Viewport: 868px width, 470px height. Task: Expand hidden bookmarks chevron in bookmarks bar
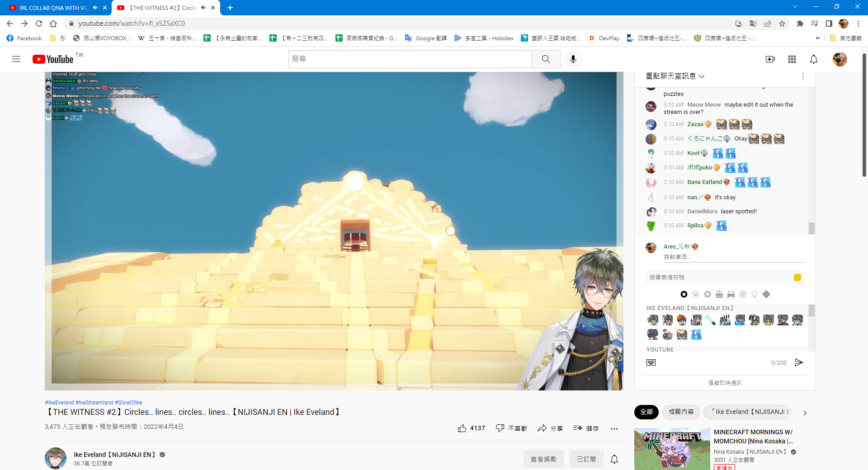[817, 38]
